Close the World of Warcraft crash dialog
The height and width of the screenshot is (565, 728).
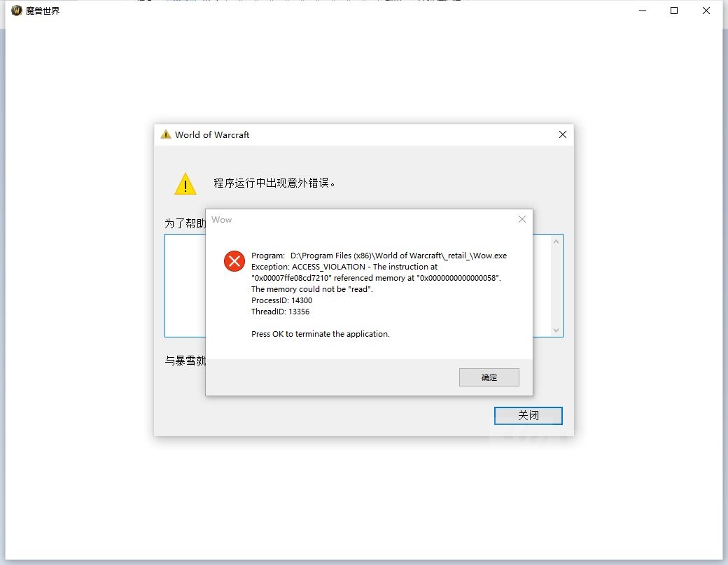(x=562, y=134)
